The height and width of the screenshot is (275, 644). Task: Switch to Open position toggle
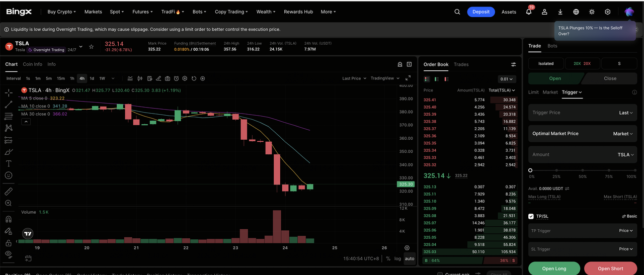click(x=555, y=78)
